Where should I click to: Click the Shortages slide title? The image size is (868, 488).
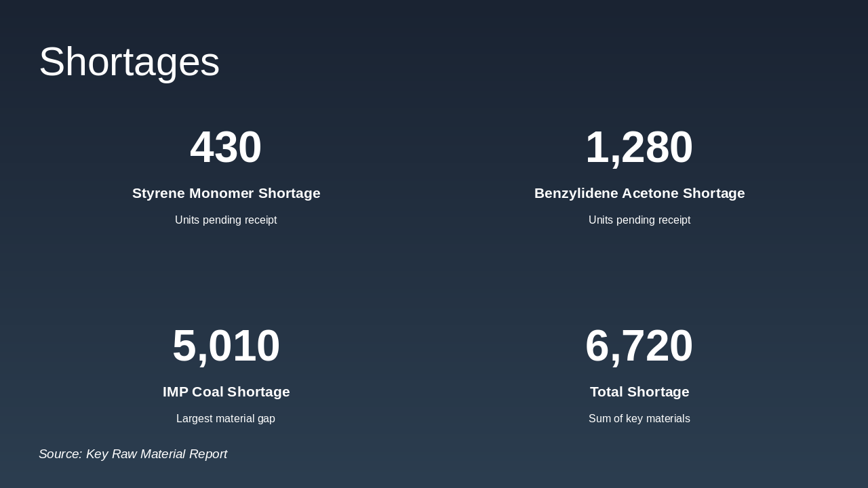pos(129,62)
